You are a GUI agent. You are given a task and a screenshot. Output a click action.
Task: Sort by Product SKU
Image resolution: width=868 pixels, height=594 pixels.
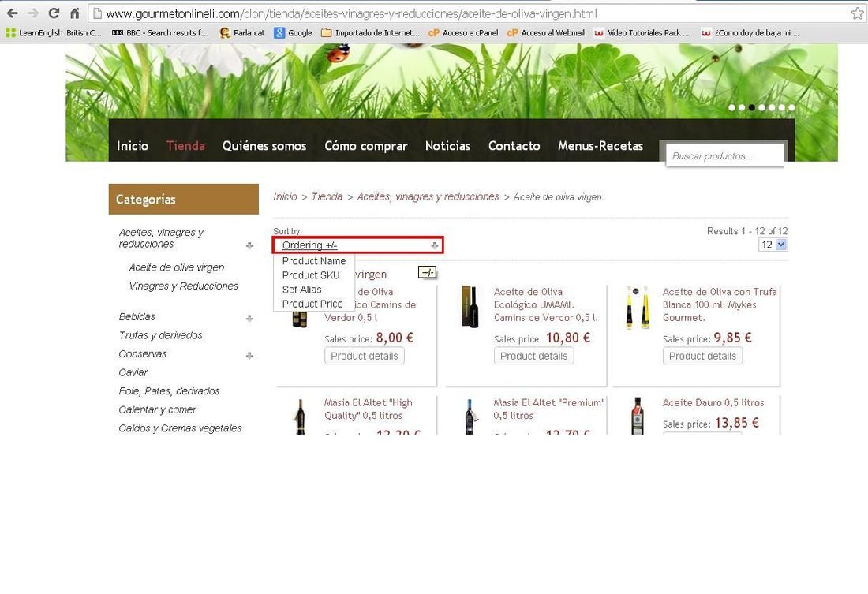[311, 275]
